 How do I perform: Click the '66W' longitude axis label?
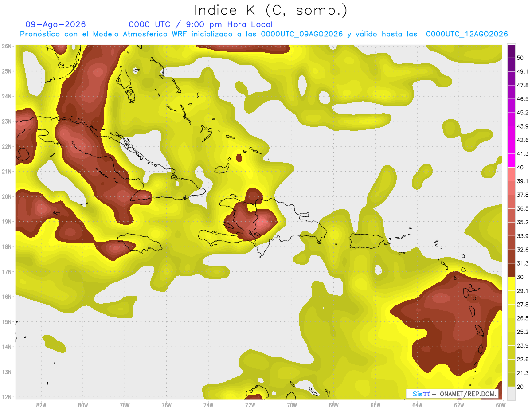[376, 405]
